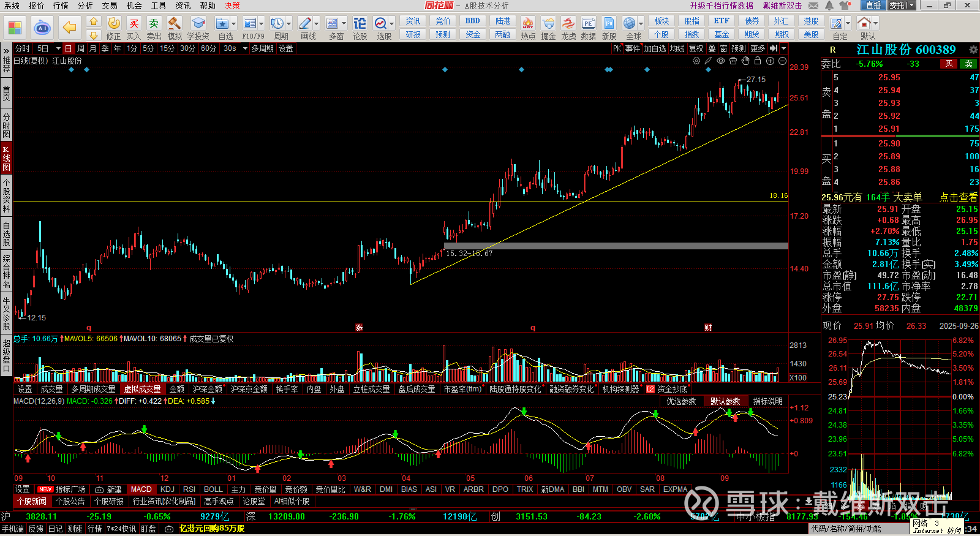980x536 pixels.
Task: Toggle the eye visibility icon on the chart
Action: [721, 61]
